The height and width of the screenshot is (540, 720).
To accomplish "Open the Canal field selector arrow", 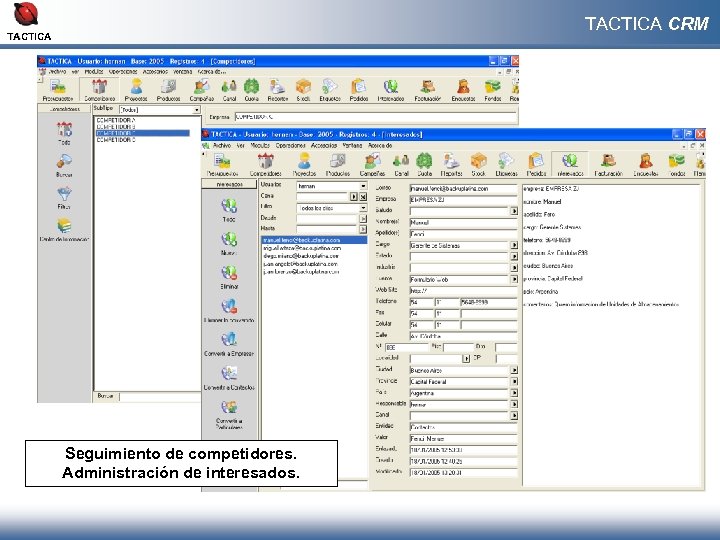I will [x=514, y=416].
